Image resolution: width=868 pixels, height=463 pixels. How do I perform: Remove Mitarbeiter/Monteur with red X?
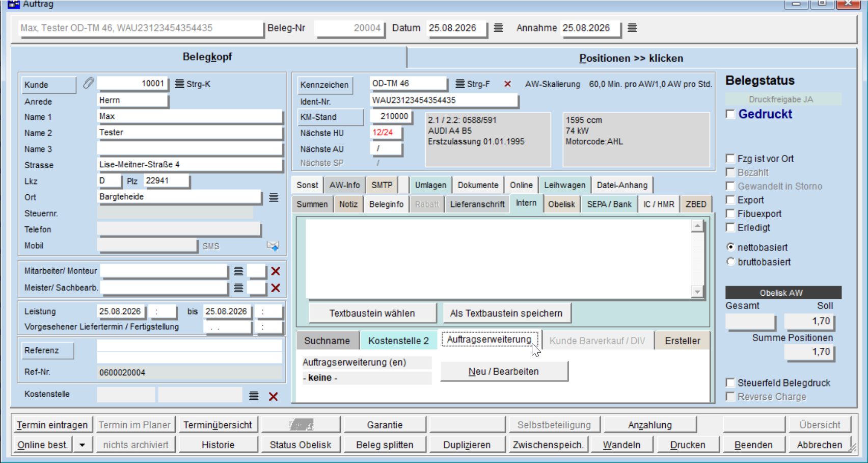(x=276, y=271)
